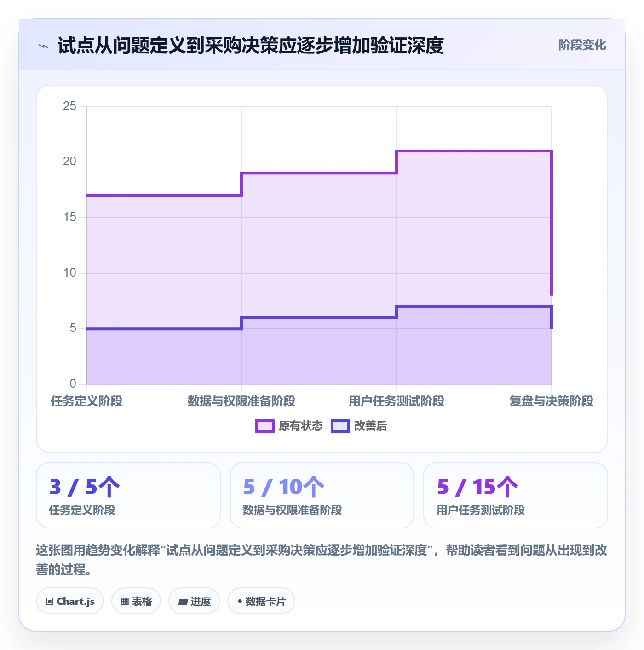This screenshot has width=644, height=650.
Task: Click the 原有状态 legend label
Action: click(x=300, y=426)
